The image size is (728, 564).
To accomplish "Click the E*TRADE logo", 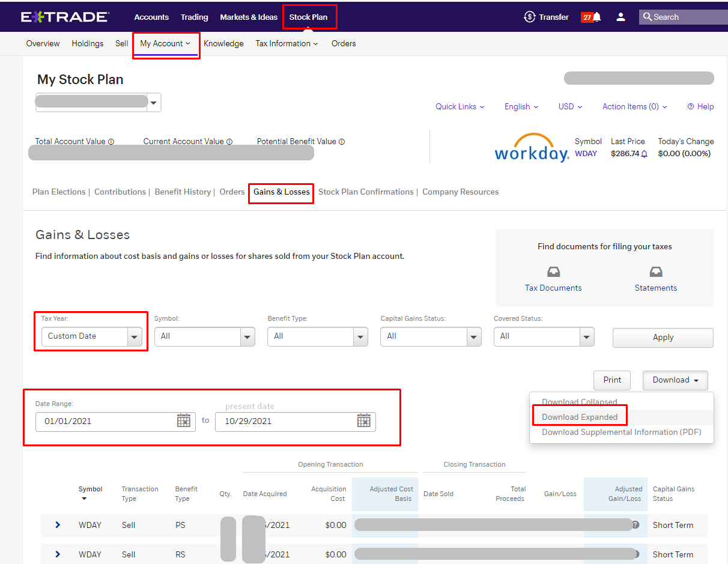I will (x=65, y=17).
